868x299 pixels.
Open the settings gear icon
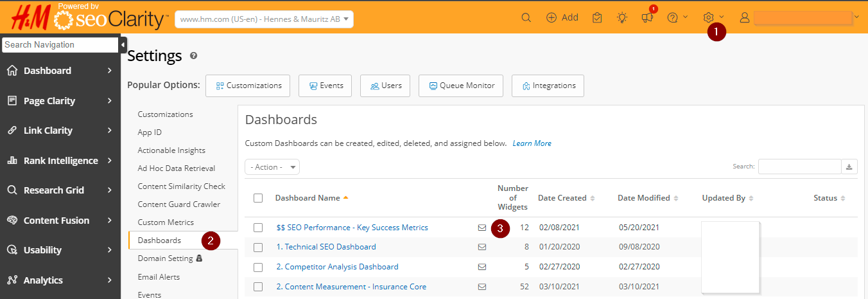[709, 17]
